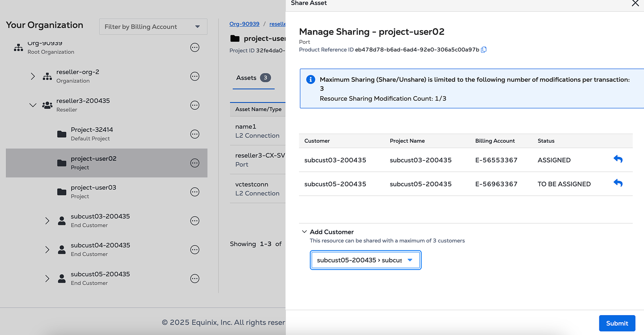This screenshot has height=335, width=644.
Task: Open the Add Customer selection dropdown
Action: 365,260
